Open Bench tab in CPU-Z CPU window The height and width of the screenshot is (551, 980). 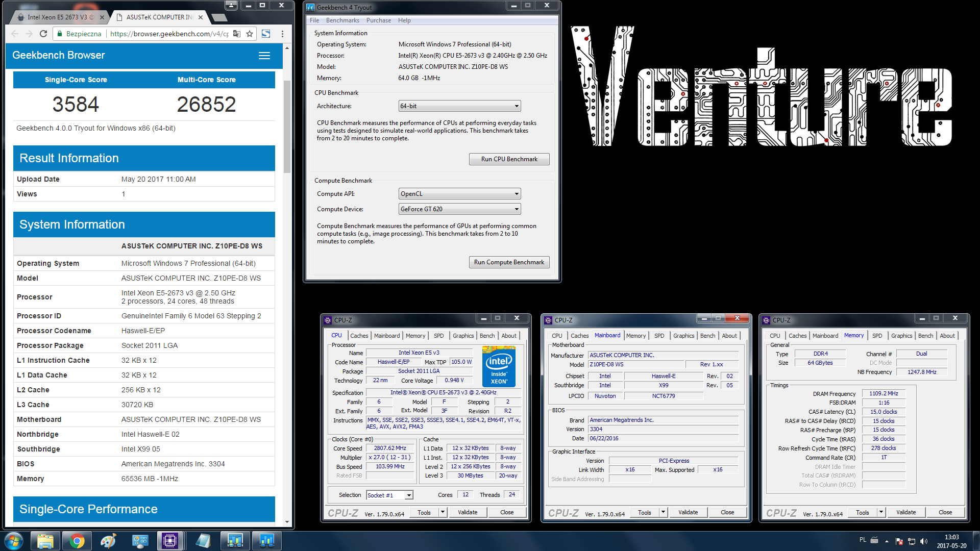487,336
